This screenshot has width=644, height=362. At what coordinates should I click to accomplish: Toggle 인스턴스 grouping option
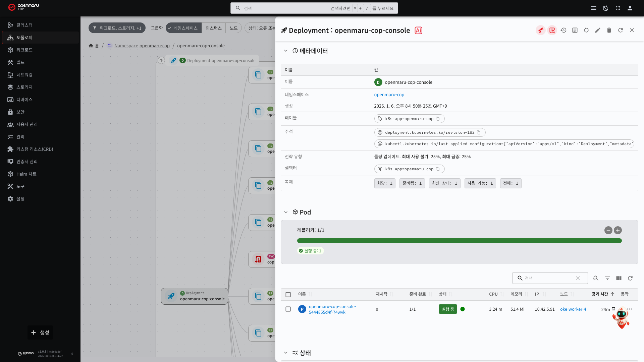[x=214, y=28]
